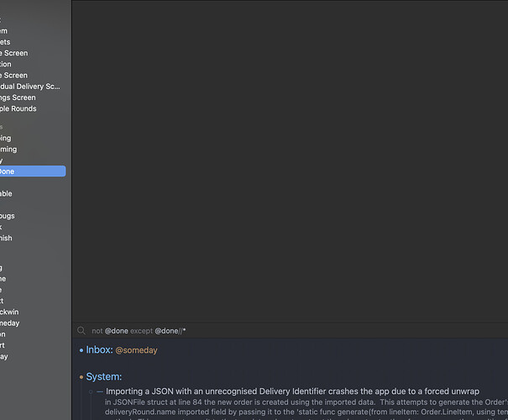Click the orange bullet beside System
Image resolution: width=508 pixels, height=420 pixels.
81,377
